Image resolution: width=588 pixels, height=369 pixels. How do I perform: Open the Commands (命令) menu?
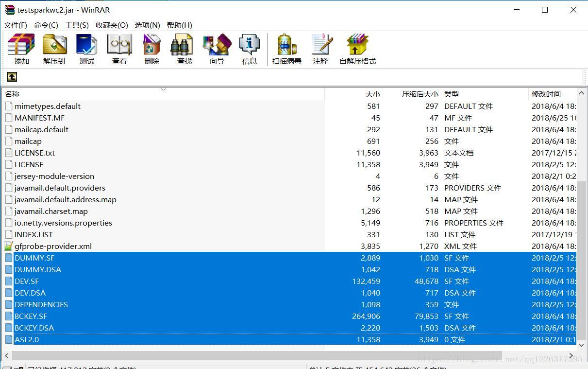[46, 25]
